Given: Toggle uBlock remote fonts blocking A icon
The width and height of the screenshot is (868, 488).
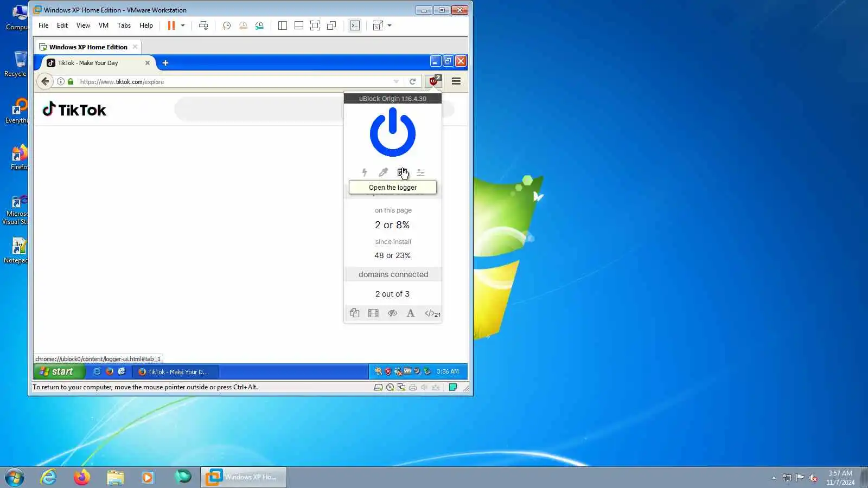Looking at the screenshot, I should coord(411,313).
